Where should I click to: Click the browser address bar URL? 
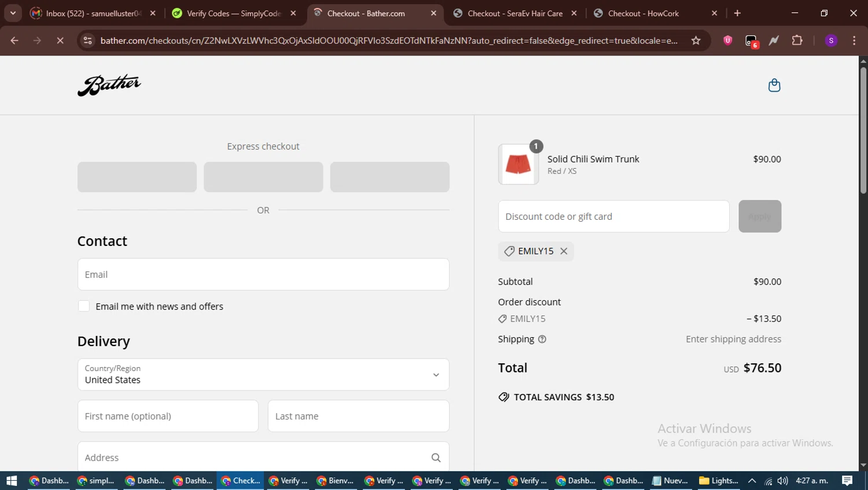tap(389, 40)
